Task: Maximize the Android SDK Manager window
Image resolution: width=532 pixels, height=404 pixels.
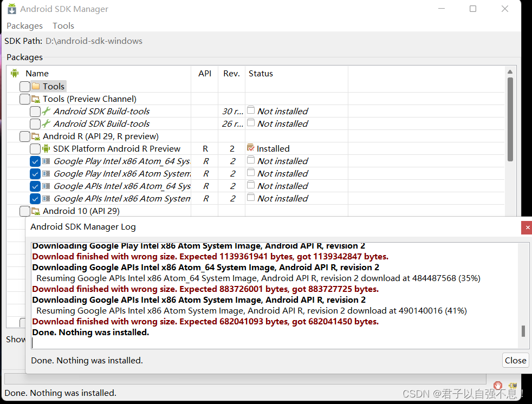Action: tap(473, 9)
